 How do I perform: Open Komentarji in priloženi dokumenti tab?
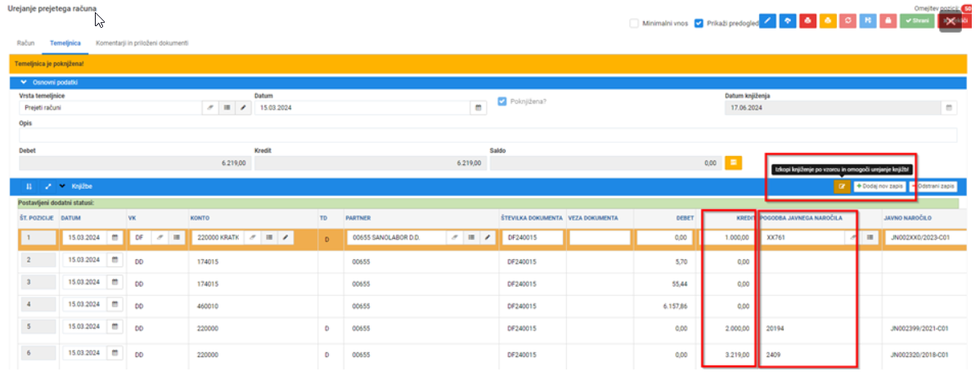pyautogui.click(x=142, y=43)
